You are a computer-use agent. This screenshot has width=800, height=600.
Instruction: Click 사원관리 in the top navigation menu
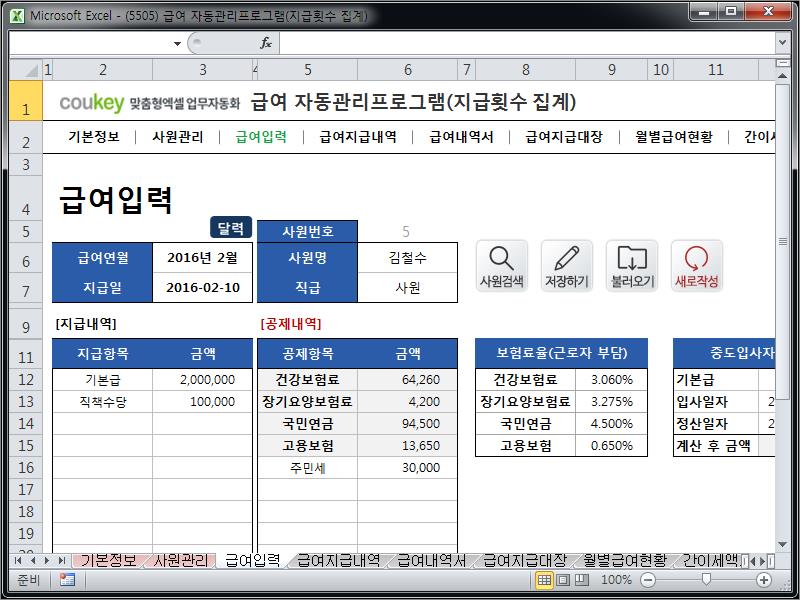click(178, 137)
